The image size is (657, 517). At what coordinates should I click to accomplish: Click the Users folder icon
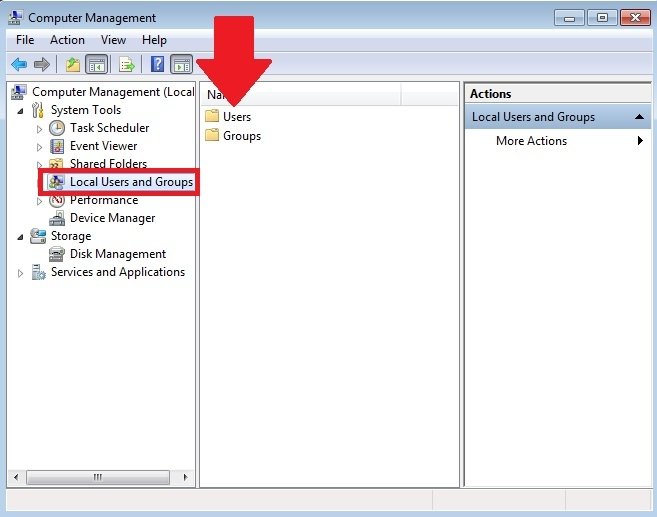tap(212, 116)
